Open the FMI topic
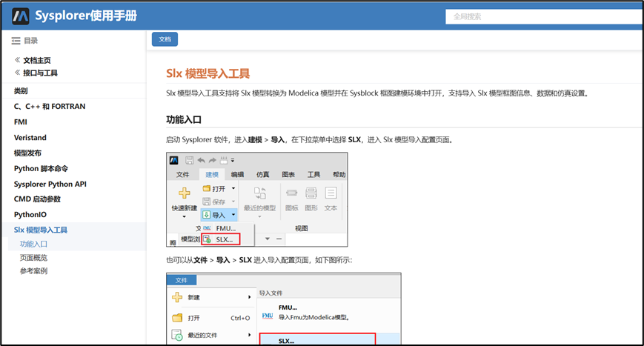 [21, 122]
